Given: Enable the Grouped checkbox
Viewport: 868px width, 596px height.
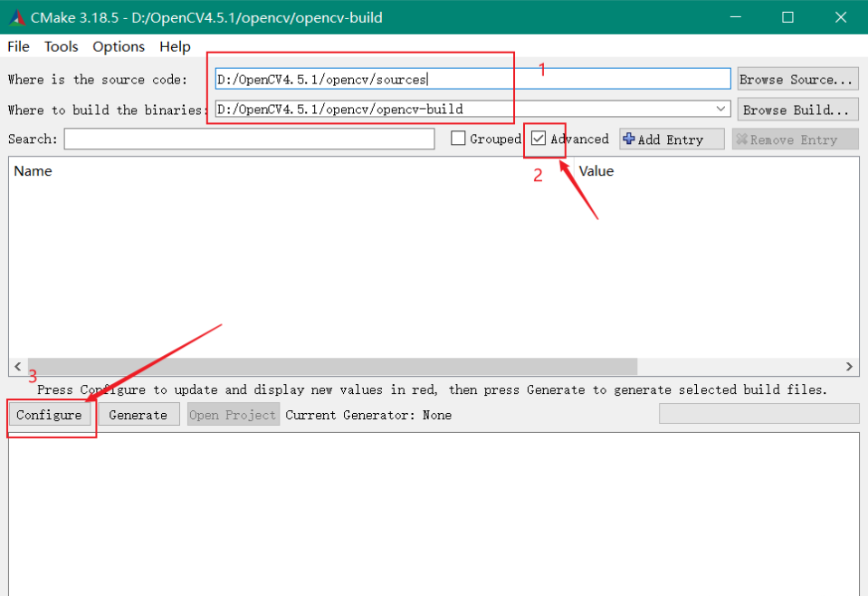Looking at the screenshot, I should click(x=458, y=138).
